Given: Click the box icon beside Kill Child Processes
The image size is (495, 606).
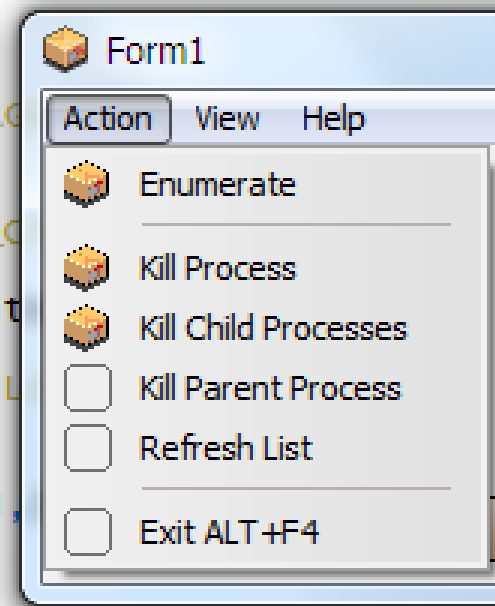Looking at the screenshot, I should pos(87,328).
